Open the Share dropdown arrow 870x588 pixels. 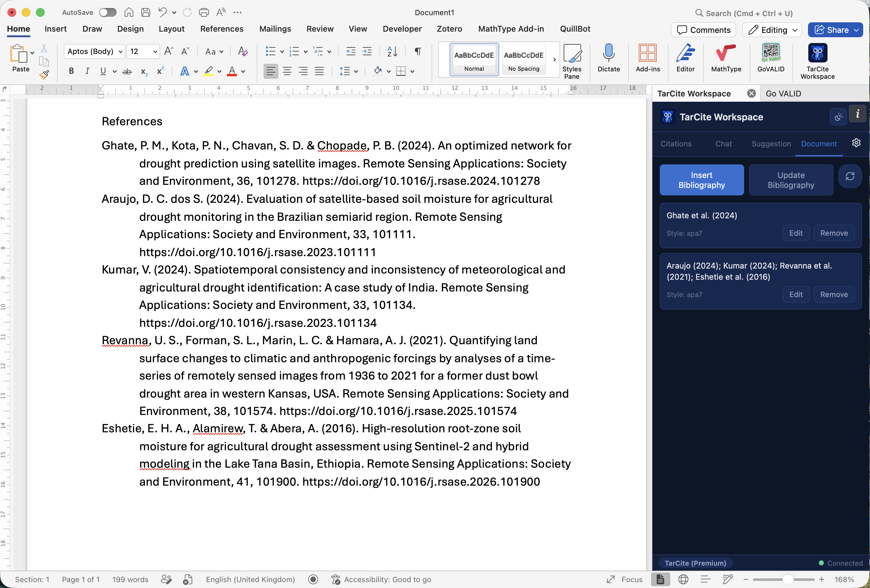pyautogui.click(x=857, y=30)
